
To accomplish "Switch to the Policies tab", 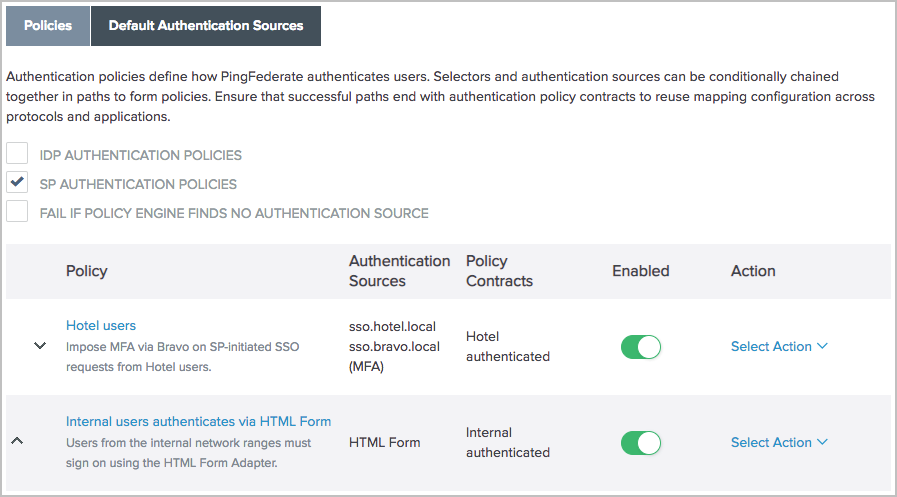I will pyautogui.click(x=48, y=26).
